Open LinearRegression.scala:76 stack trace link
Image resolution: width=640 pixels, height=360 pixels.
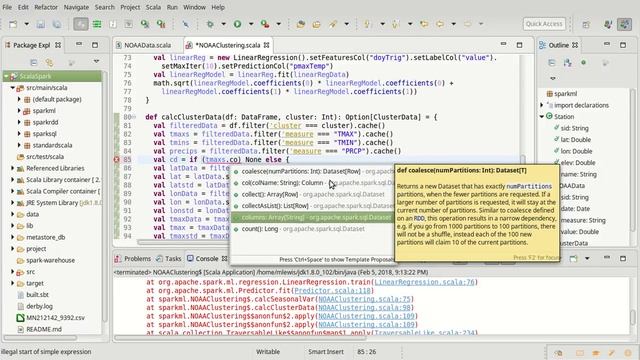coord(424,282)
